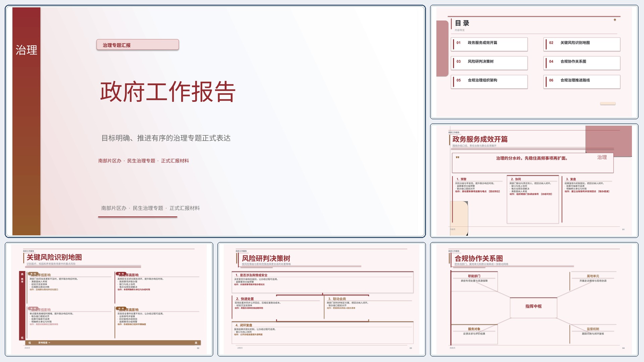Select the 政府工作报告 cover slide thumbnail
Viewport: 644px width, 362px height.
click(215, 121)
